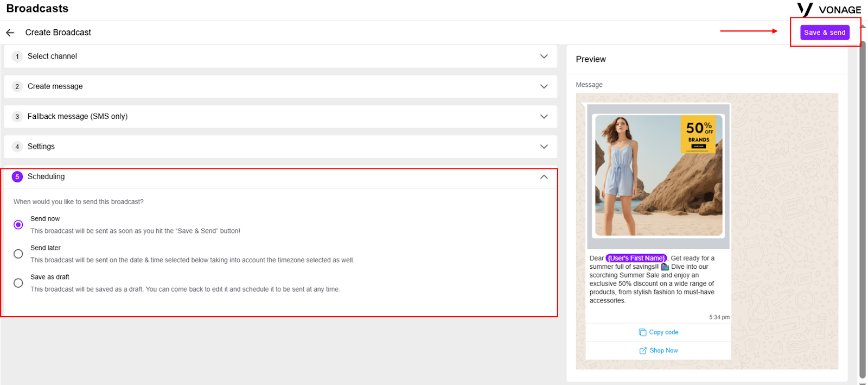Choose the Send later radio button
Viewport: 868px width, 385px height.
18,254
